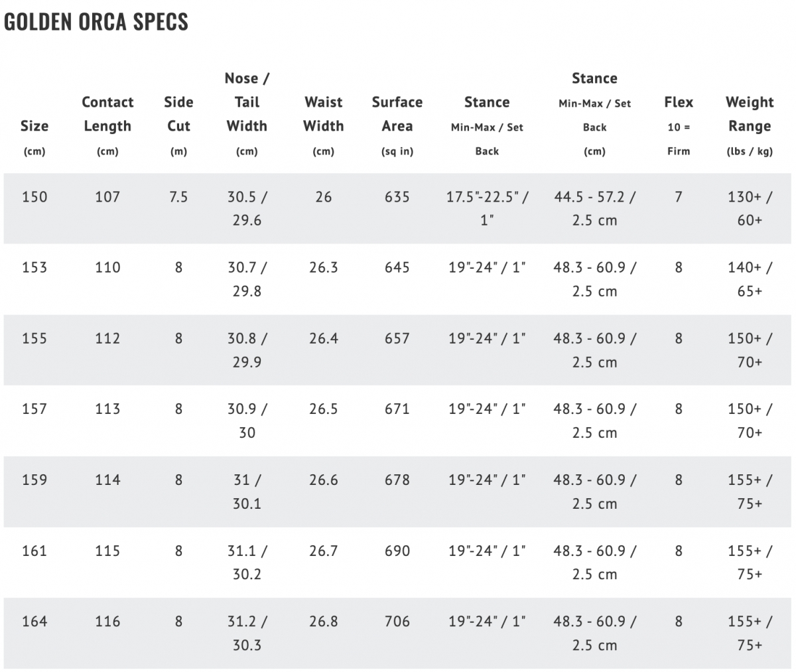Select stance cell 17.5"-22.5" / 1"
This screenshot has width=796, height=672.
pos(487,208)
